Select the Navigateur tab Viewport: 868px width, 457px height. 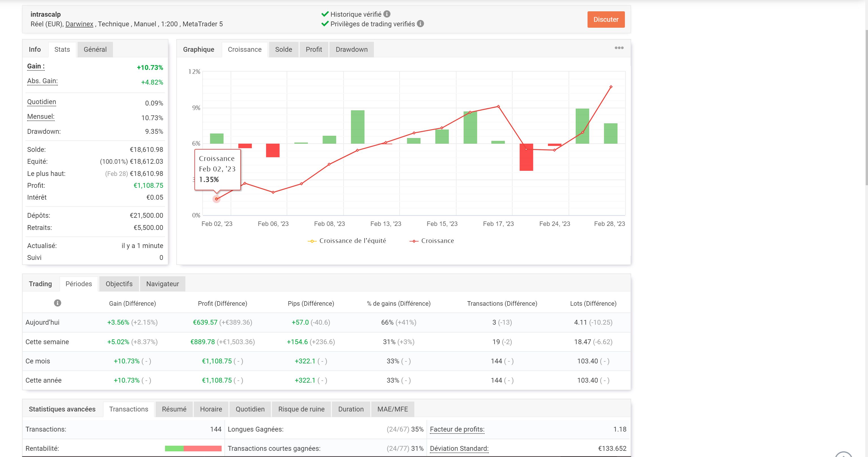point(162,284)
